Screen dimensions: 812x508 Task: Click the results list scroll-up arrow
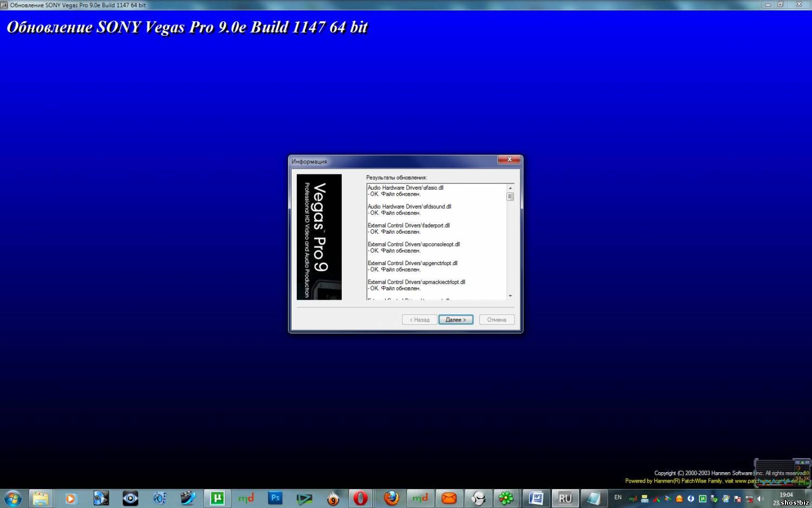(x=510, y=188)
